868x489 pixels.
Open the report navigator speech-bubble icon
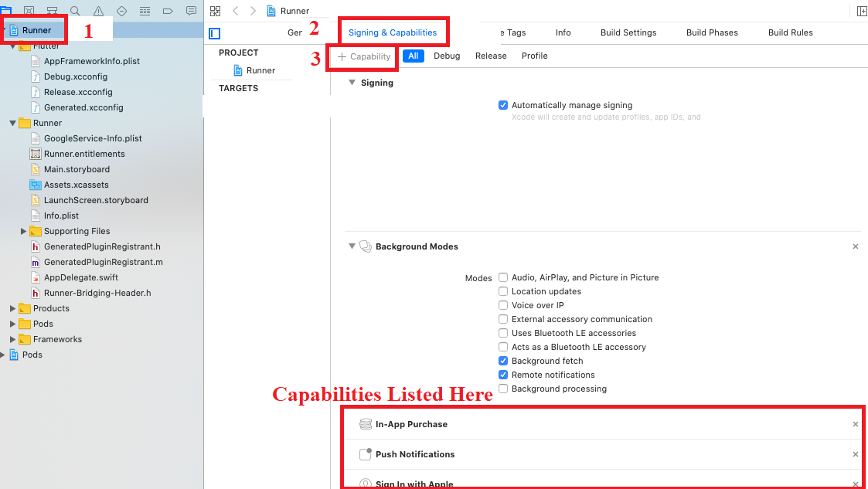tap(191, 11)
